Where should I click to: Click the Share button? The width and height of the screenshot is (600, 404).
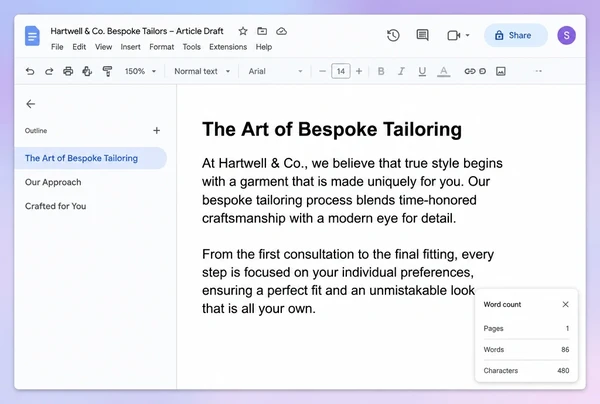pos(515,35)
